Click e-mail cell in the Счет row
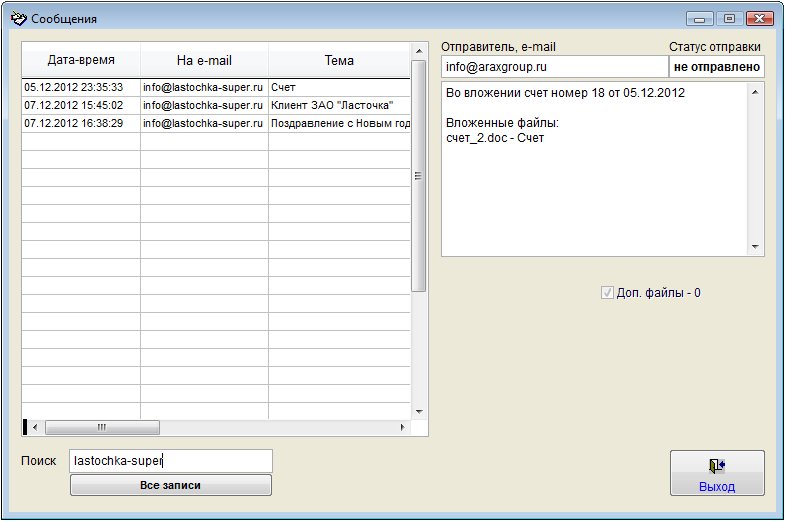Viewport: 786px width, 522px height. [x=204, y=87]
